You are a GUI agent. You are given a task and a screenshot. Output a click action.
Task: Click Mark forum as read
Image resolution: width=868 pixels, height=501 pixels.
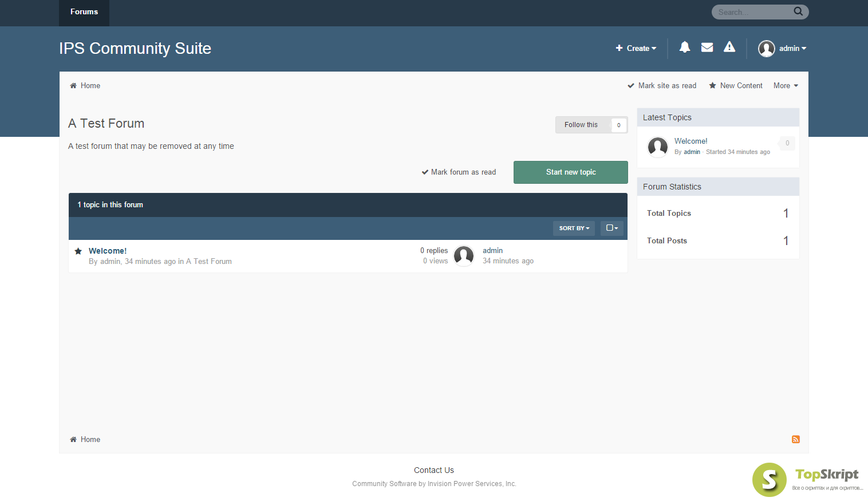459,172
